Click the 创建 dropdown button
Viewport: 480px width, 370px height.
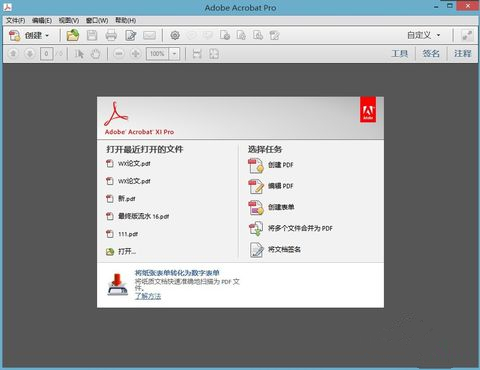[29, 35]
